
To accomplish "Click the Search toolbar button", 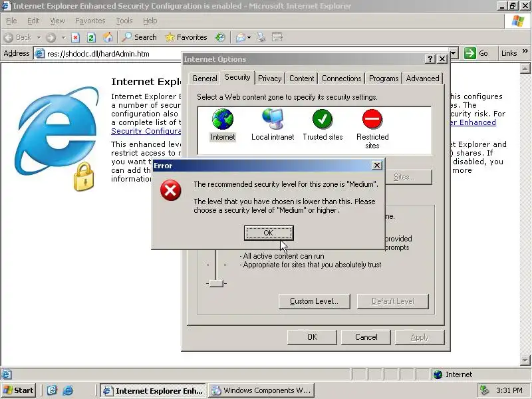I will [140, 37].
